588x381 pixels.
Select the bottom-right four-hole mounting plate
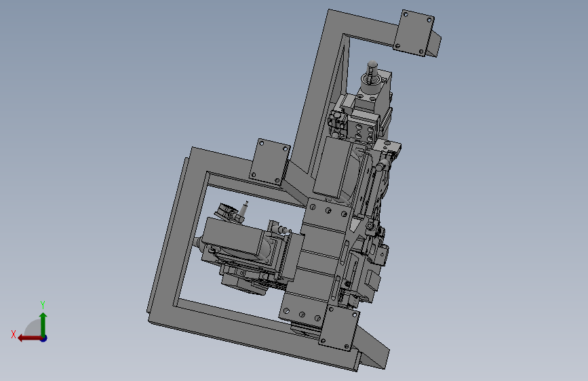[339, 327]
